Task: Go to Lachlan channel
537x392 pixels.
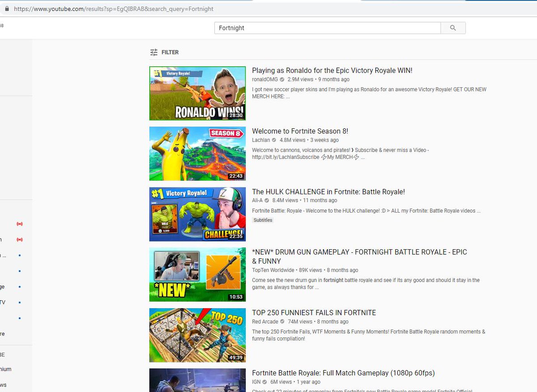Action: [261, 140]
